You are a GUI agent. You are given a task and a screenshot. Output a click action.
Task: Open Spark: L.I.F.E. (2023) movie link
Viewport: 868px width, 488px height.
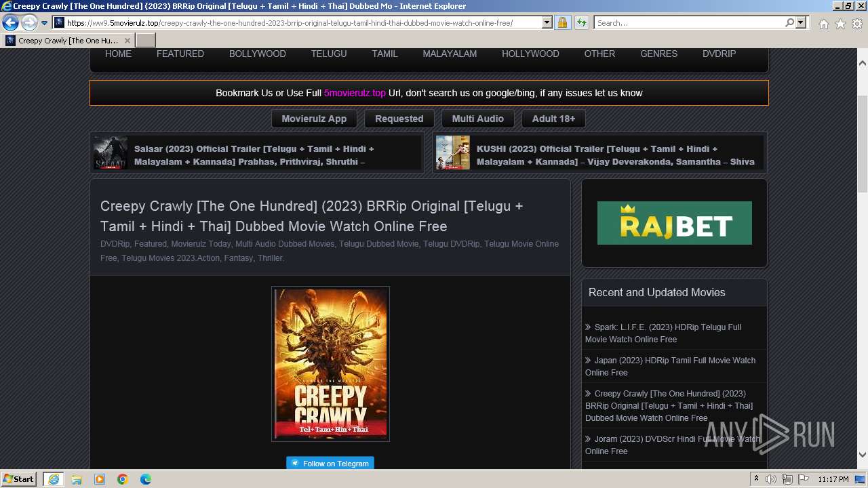[x=663, y=333]
